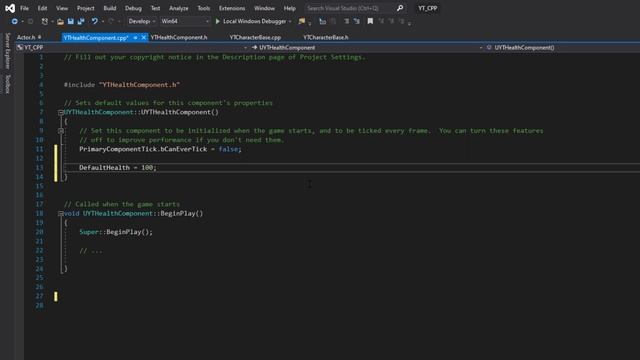Open the Test menu
The height and width of the screenshot is (360, 640).
[x=156, y=8]
